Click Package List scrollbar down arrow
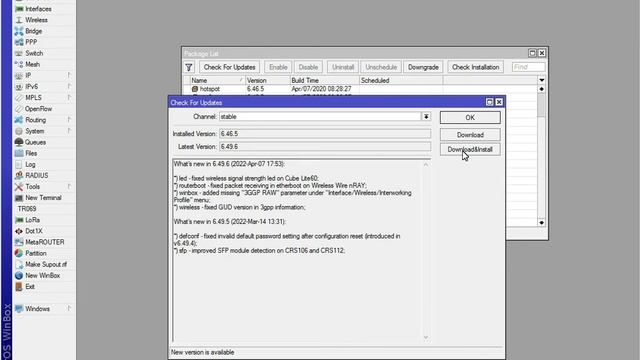640x360 pixels. pos(541,222)
